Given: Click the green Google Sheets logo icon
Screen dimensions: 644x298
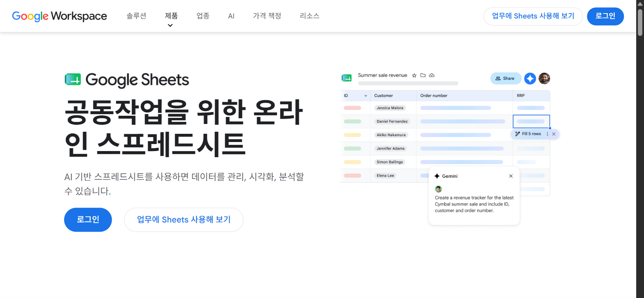Looking at the screenshot, I should tap(73, 80).
